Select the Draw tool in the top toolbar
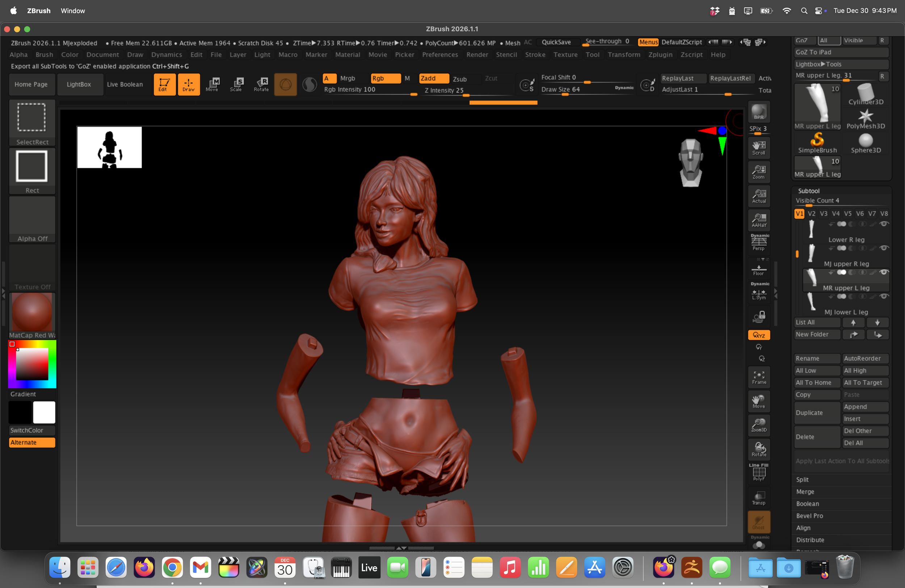The height and width of the screenshot is (588, 905). pos(189,84)
